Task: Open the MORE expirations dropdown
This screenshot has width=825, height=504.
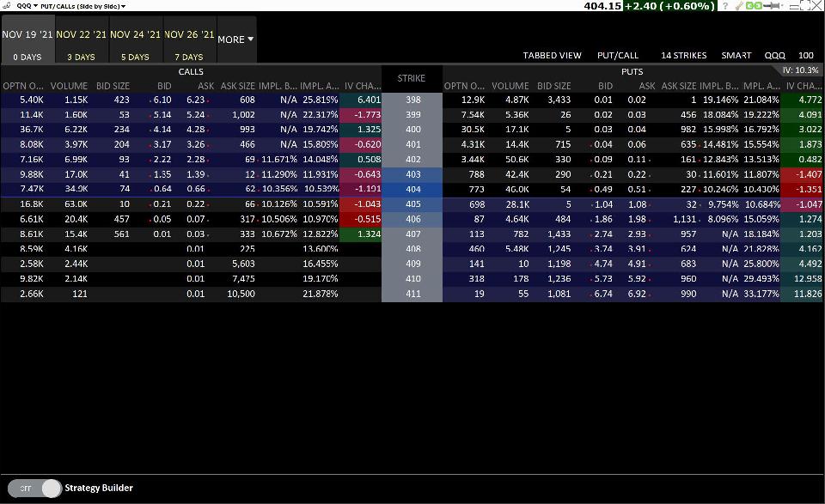Action: pos(235,39)
